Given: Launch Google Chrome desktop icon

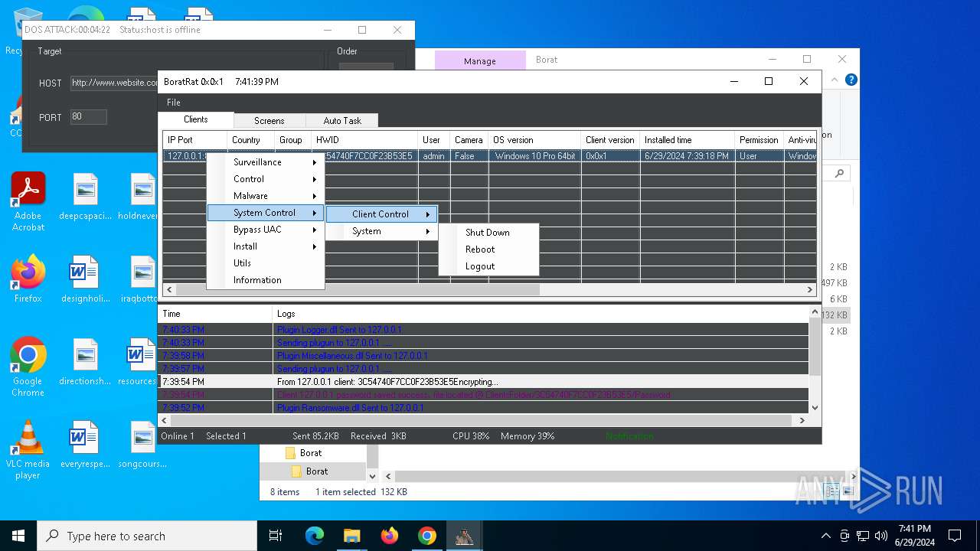Looking at the screenshot, I should [x=28, y=367].
